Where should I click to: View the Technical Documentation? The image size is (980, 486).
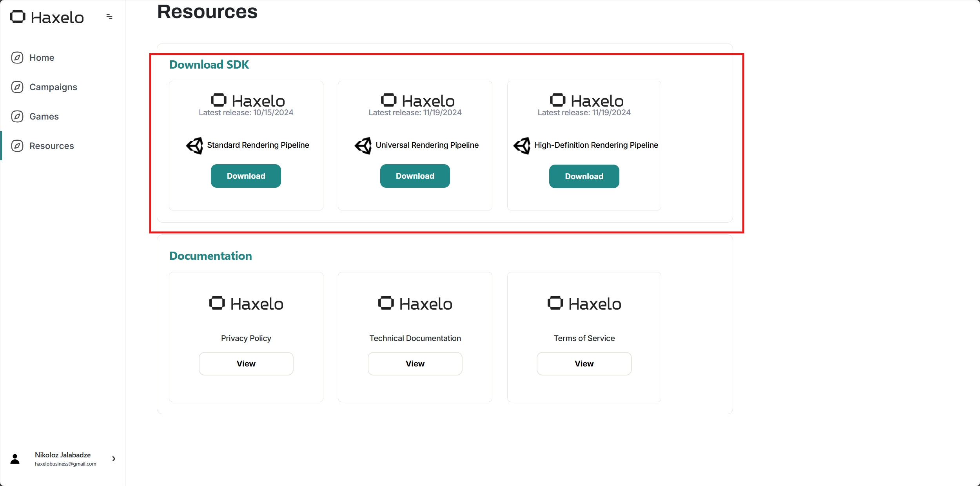click(x=415, y=364)
